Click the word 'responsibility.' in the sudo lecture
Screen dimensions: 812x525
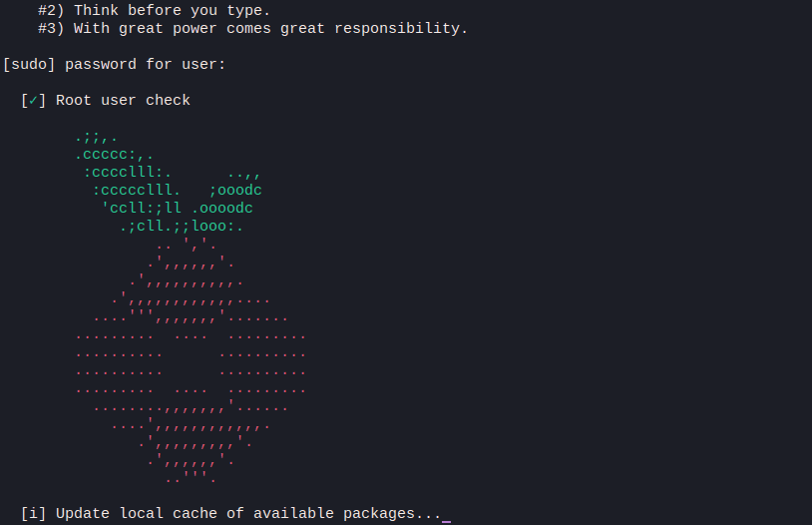click(401, 29)
